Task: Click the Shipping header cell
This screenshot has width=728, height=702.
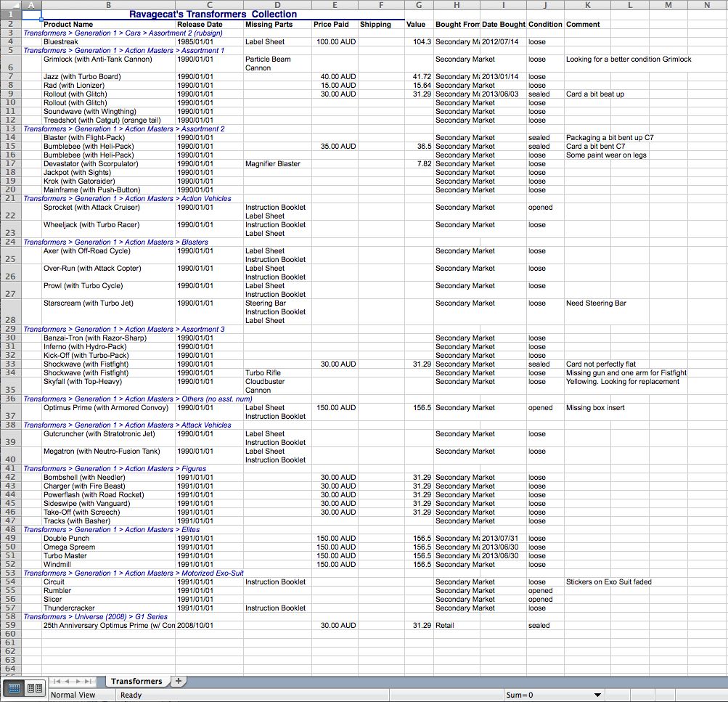Action: coord(381,24)
